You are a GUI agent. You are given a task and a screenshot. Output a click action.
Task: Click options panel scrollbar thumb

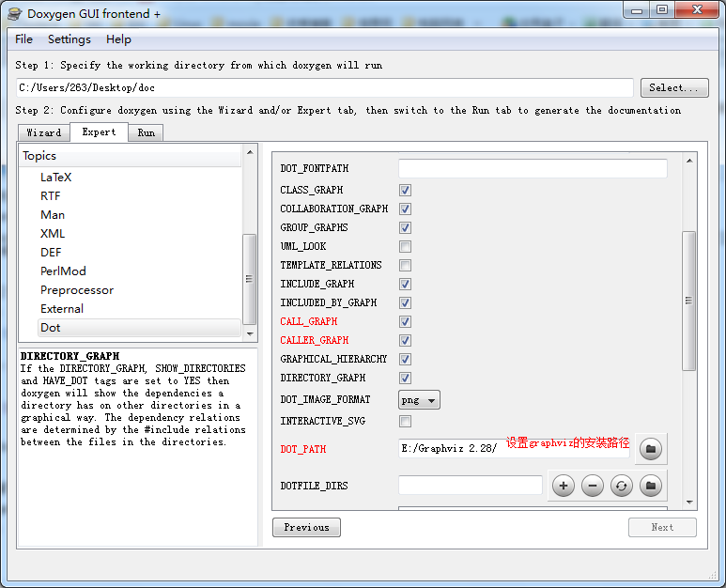tap(689, 301)
